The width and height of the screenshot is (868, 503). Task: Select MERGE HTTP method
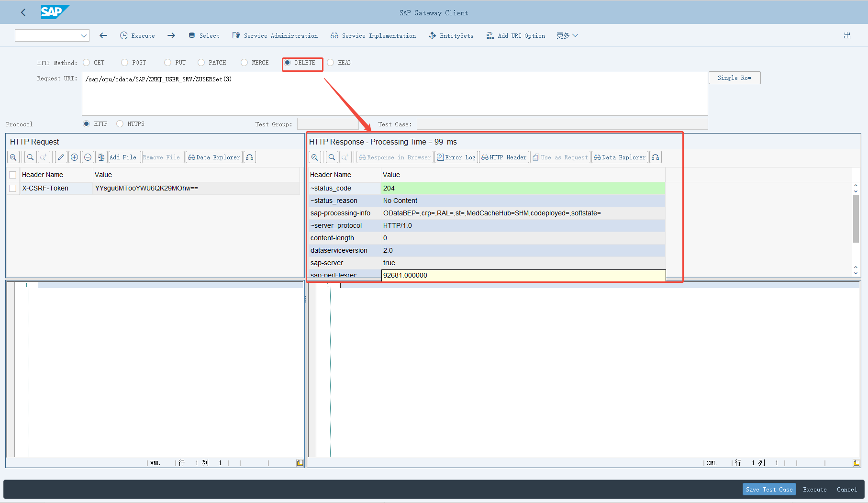point(245,62)
